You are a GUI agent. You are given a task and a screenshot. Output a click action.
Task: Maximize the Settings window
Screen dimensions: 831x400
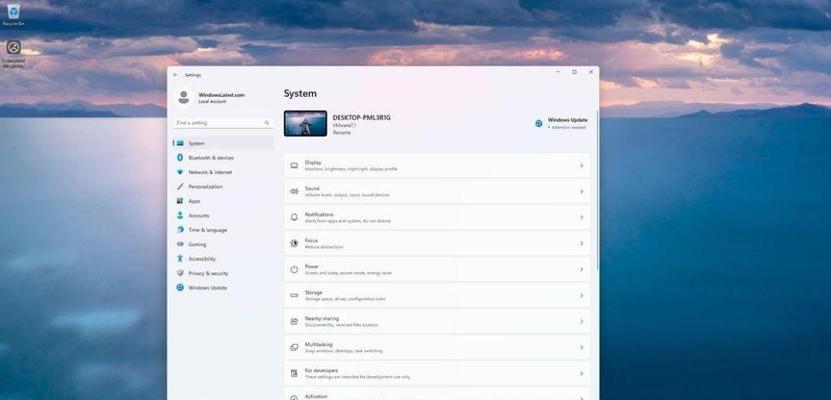click(574, 72)
